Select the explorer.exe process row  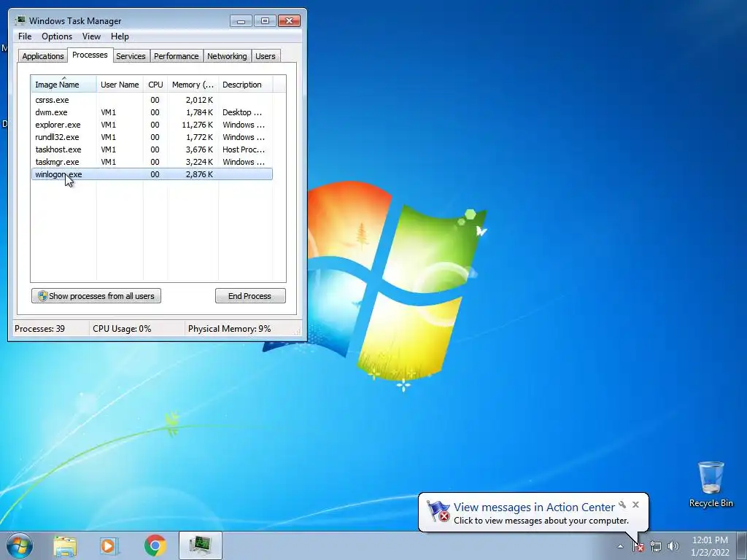(152, 125)
